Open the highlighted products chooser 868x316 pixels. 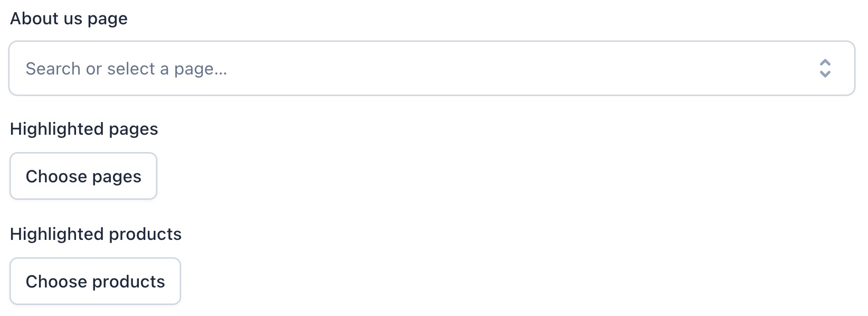[x=95, y=282]
